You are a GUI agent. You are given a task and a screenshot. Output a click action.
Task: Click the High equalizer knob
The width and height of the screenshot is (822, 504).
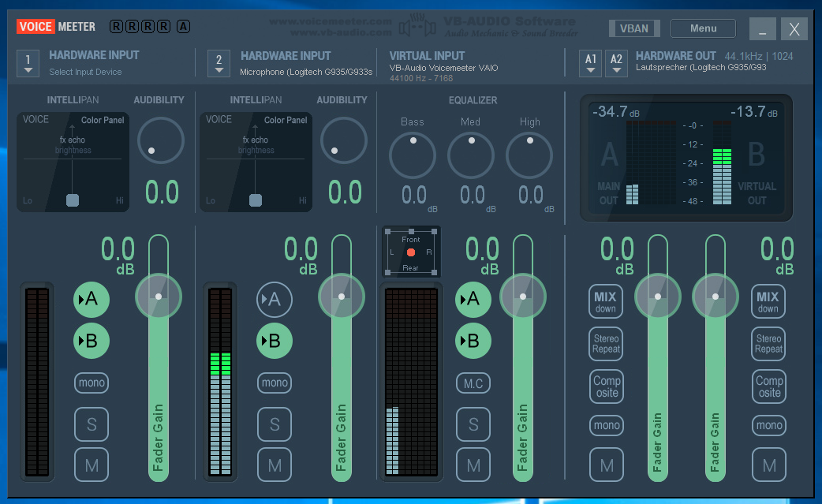tap(529, 155)
